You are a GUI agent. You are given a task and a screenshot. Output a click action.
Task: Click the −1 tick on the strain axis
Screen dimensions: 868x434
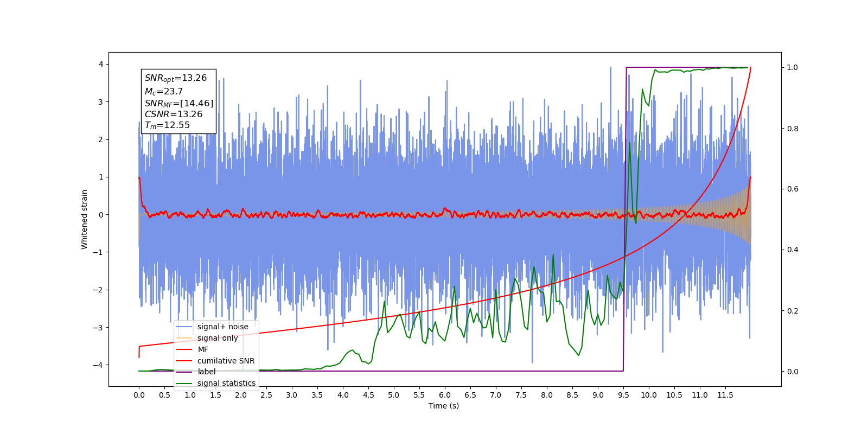coord(98,252)
